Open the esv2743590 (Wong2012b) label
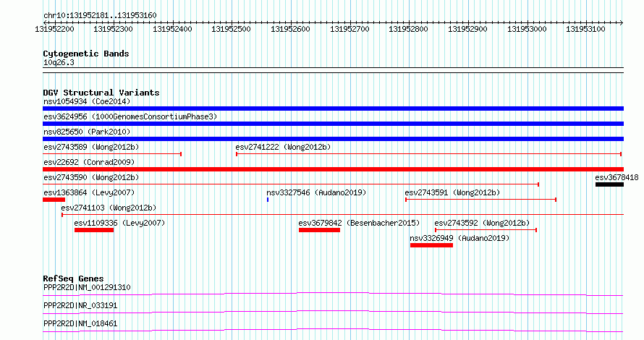Screen dimensions: 644x340 [91, 177]
